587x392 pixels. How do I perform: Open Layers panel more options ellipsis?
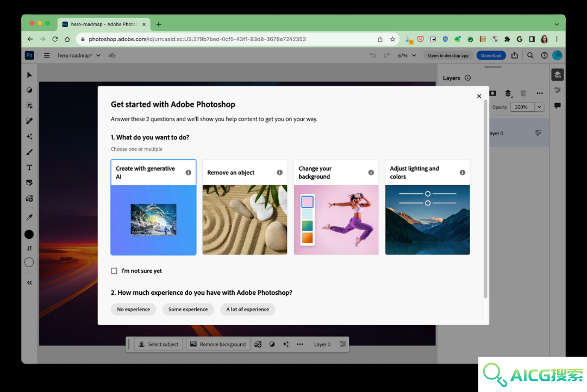pyautogui.click(x=540, y=93)
